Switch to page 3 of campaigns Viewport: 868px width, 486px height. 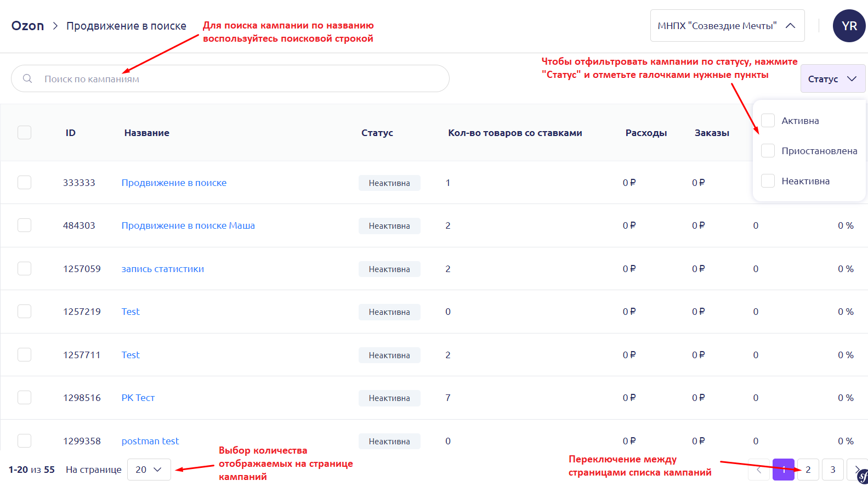[x=832, y=470]
